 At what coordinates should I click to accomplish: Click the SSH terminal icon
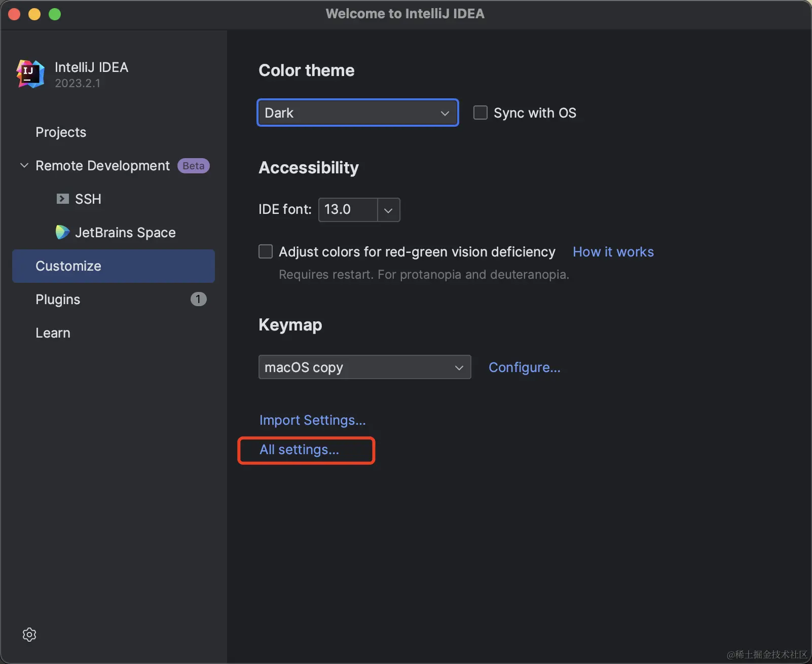[62, 199]
